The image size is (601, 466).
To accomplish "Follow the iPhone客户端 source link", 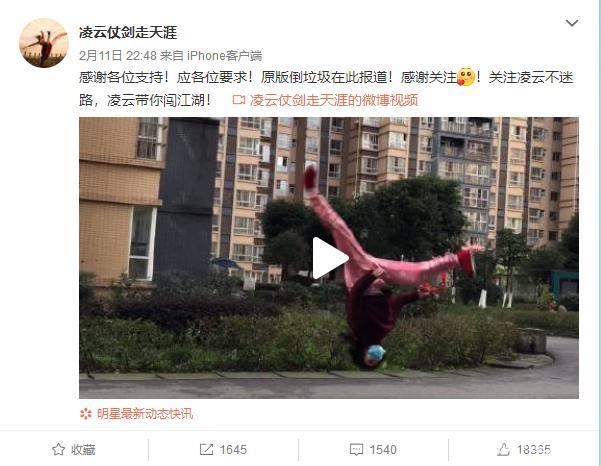I will (x=224, y=56).
